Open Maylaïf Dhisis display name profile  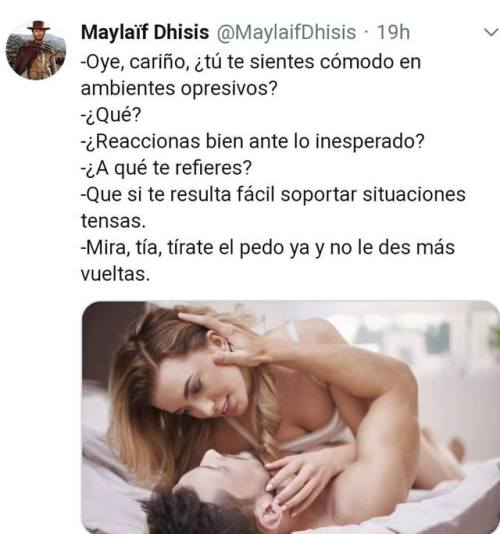[145, 33]
